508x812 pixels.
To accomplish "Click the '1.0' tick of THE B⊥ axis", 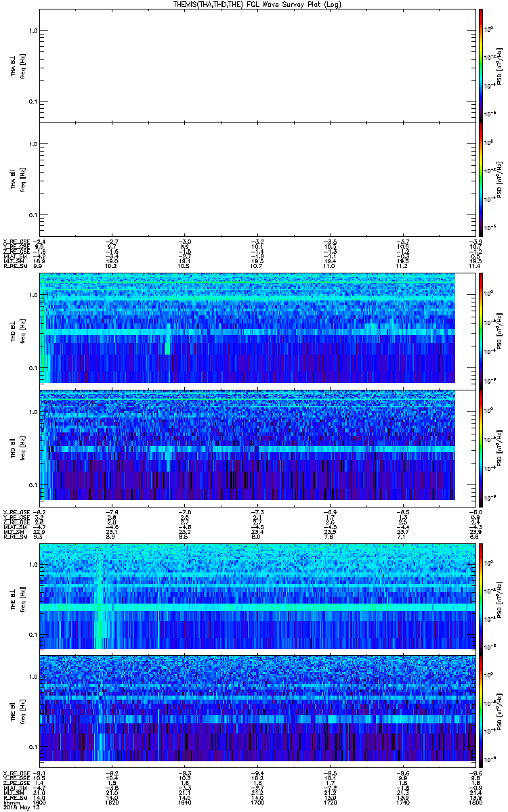I will pyautogui.click(x=33, y=564).
